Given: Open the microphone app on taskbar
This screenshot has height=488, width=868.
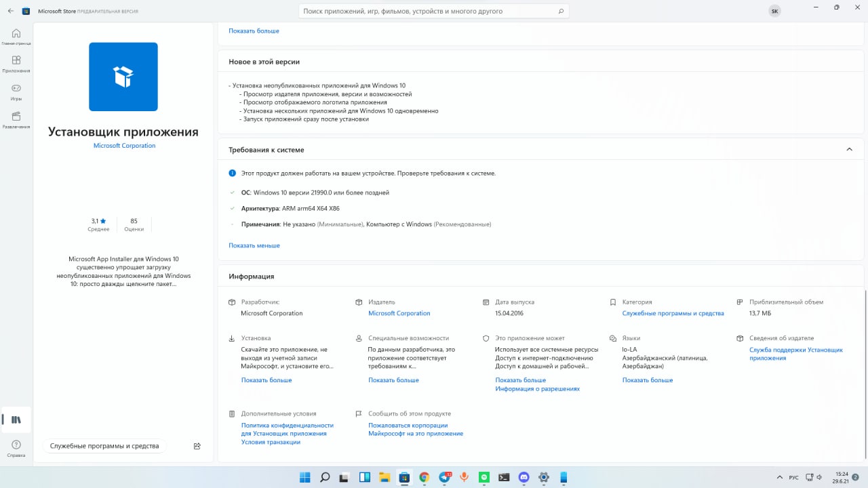Looking at the screenshot, I should [465, 477].
